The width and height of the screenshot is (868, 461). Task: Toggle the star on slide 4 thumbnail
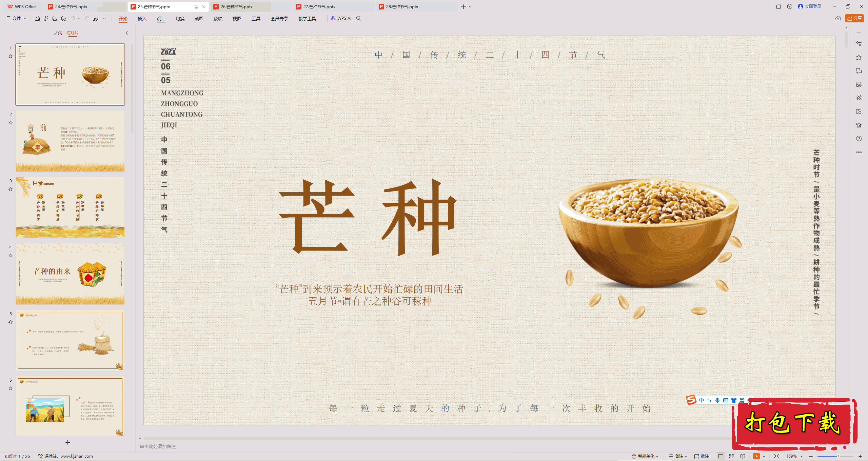coord(11,256)
